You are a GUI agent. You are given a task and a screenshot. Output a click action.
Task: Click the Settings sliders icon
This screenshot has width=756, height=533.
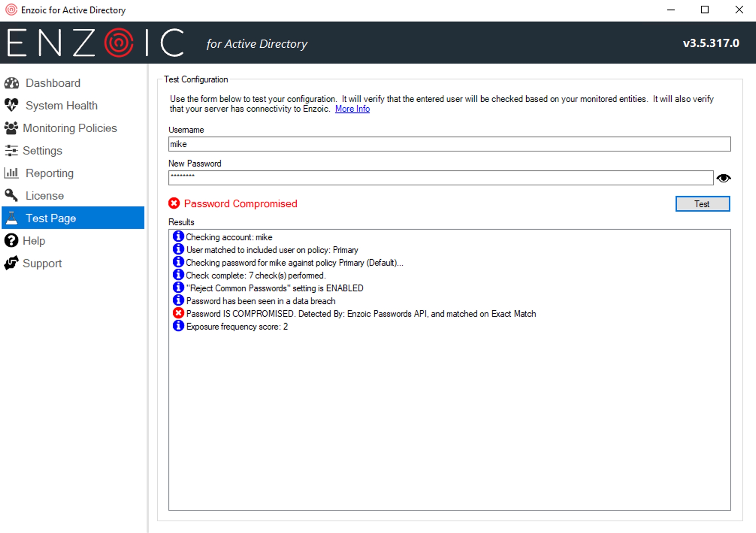coord(11,151)
